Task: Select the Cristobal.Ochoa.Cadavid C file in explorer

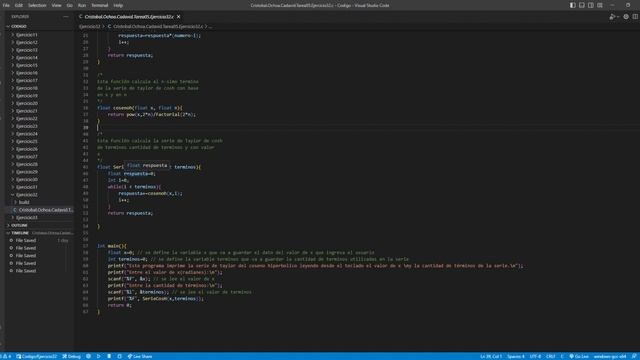Action: click(x=39, y=210)
